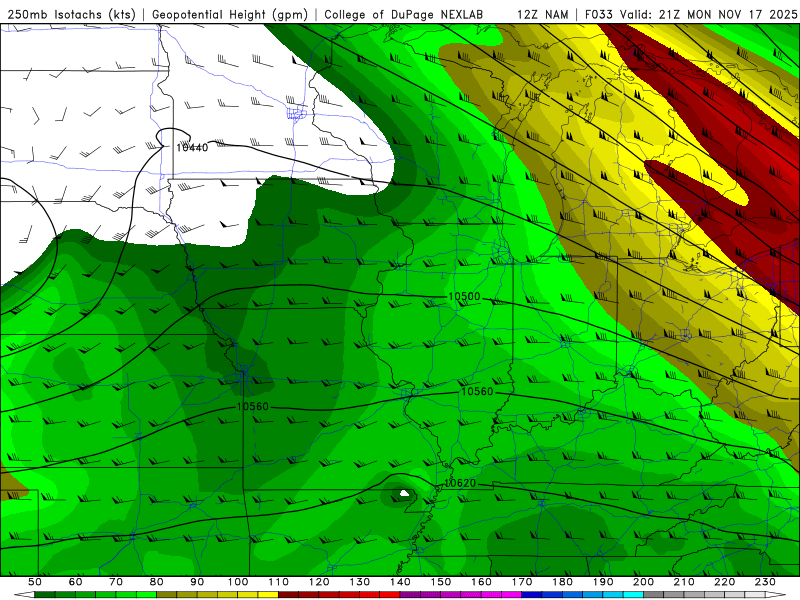
Task: Click the 110 value on the color scale
Action: [279, 582]
